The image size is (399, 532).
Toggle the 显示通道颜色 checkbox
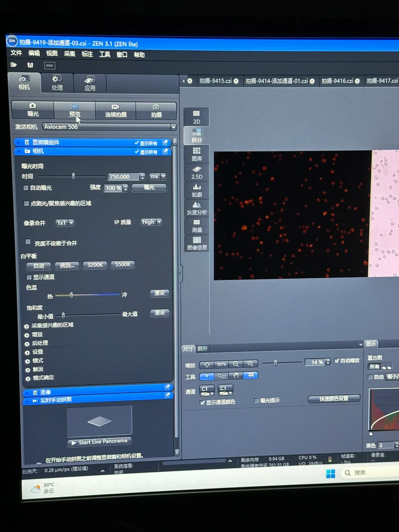click(x=202, y=402)
